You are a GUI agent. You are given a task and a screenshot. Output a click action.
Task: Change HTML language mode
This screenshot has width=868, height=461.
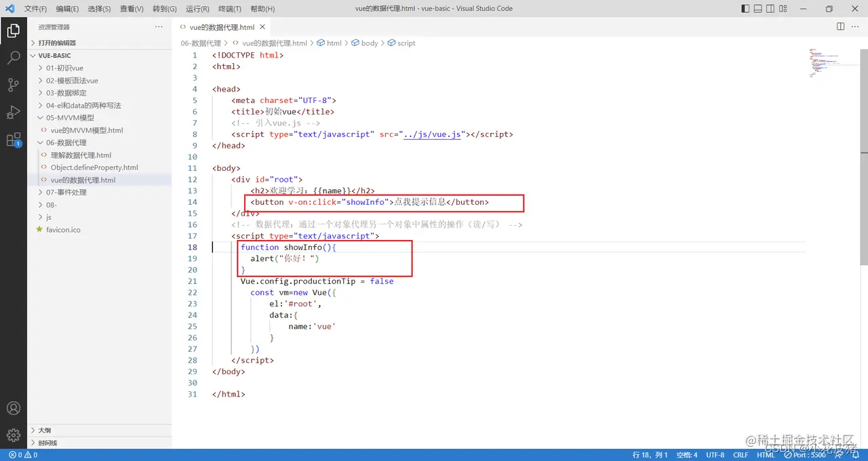point(766,455)
